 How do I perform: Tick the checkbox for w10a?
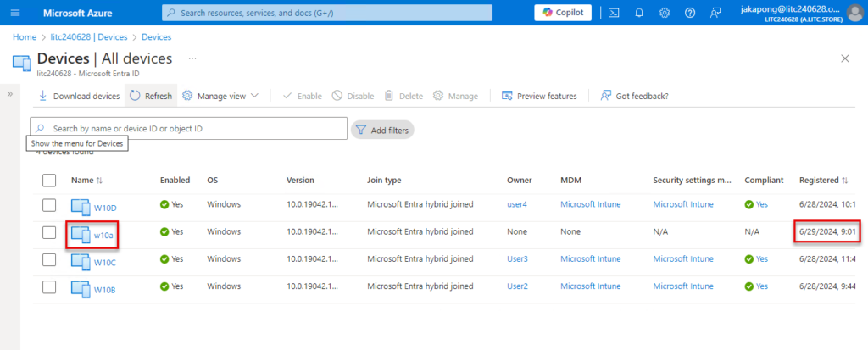click(49, 232)
